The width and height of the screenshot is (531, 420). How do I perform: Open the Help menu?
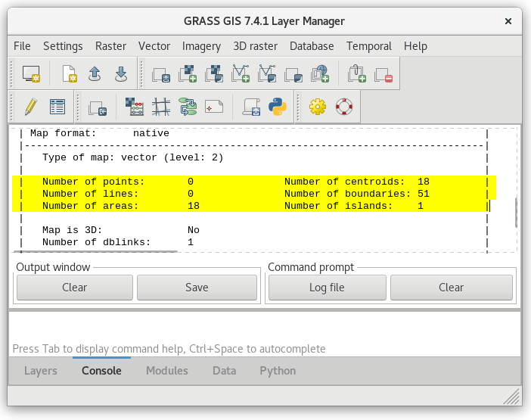(415, 46)
